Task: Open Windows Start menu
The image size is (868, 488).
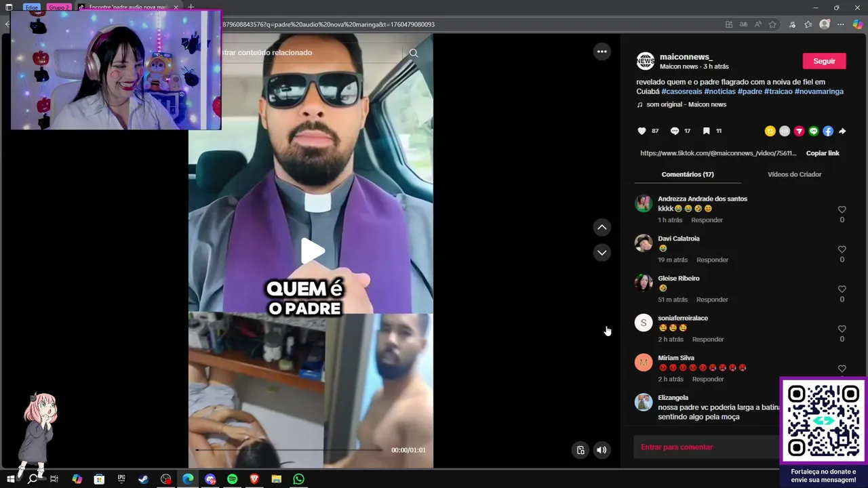Action: pos(10,479)
